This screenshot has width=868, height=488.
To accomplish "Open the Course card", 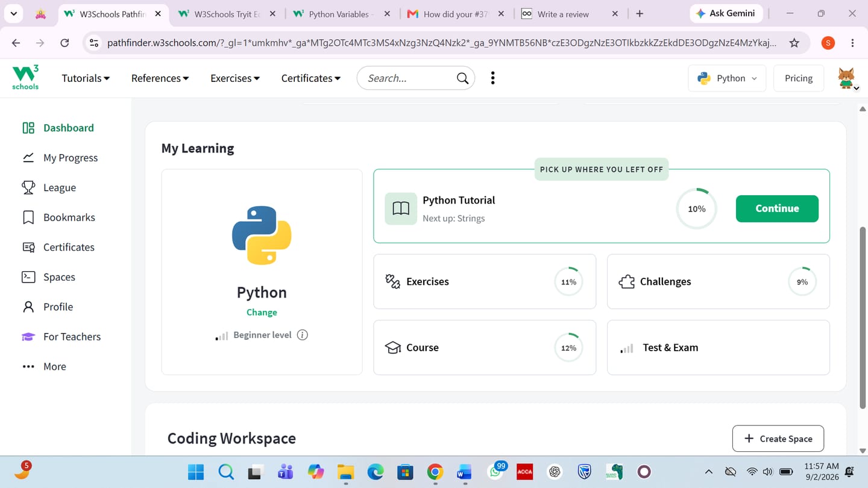I will click(x=485, y=348).
